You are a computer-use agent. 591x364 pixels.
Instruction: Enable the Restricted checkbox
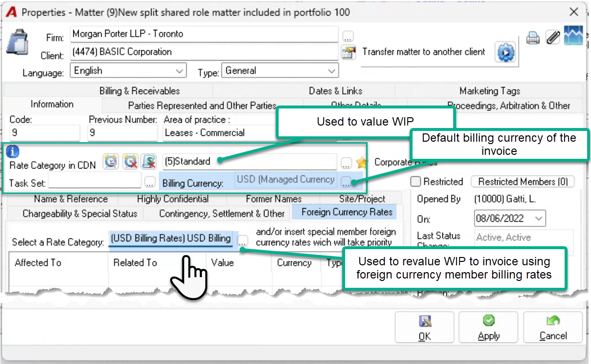pyautogui.click(x=416, y=182)
